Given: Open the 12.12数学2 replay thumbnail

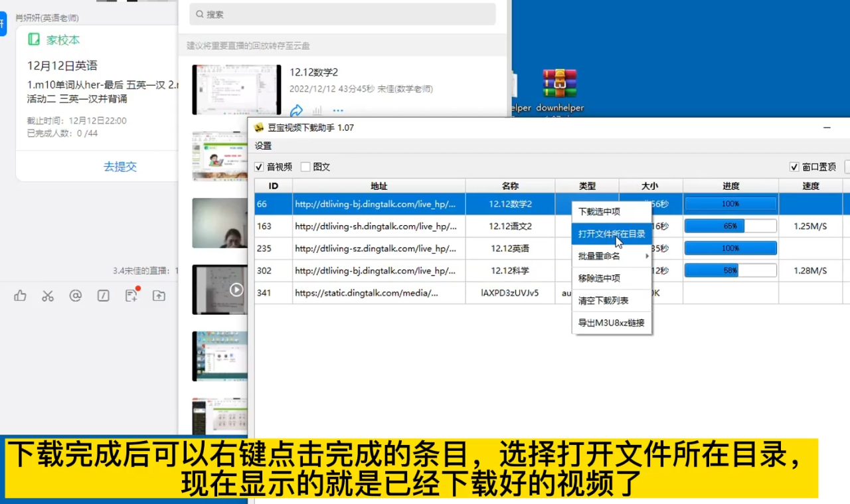Looking at the screenshot, I should click(x=236, y=90).
